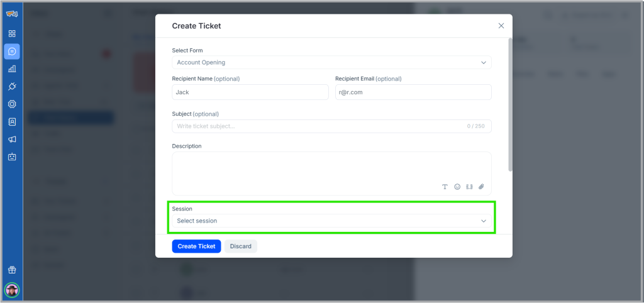
Task: Open the contacts book icon
Action: 12,121
